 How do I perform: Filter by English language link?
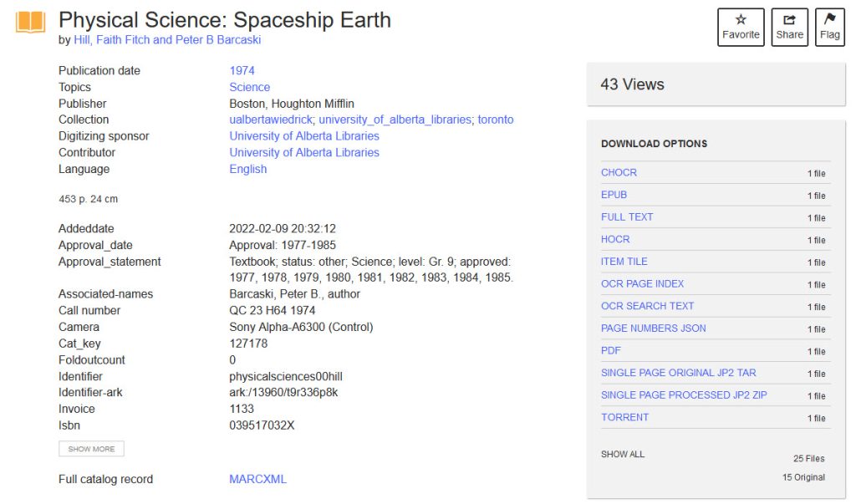click(x=247, y=170)
